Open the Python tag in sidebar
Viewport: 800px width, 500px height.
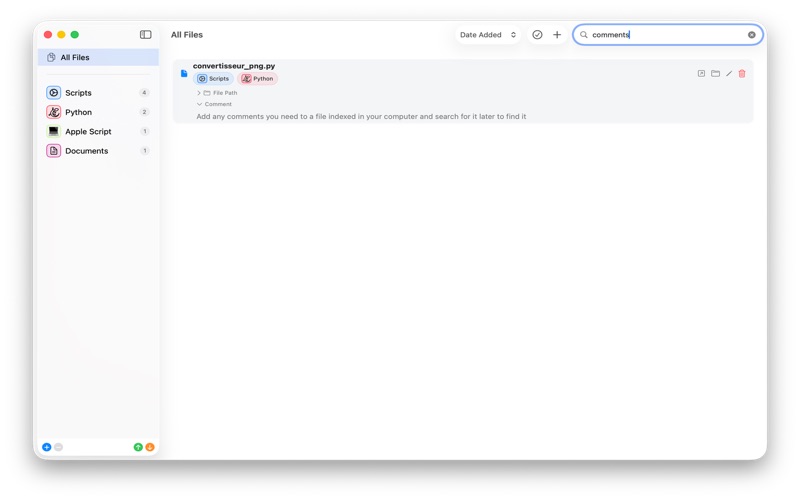[98, 112]
